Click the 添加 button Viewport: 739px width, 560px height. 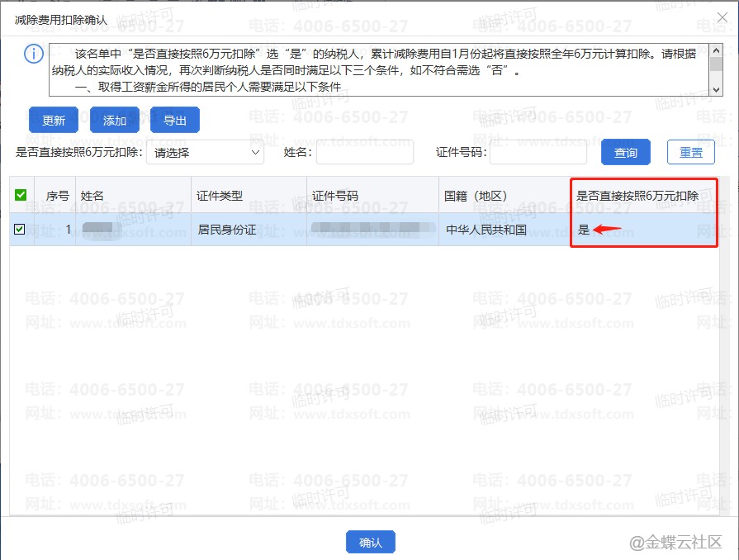(x=114, y=120)
